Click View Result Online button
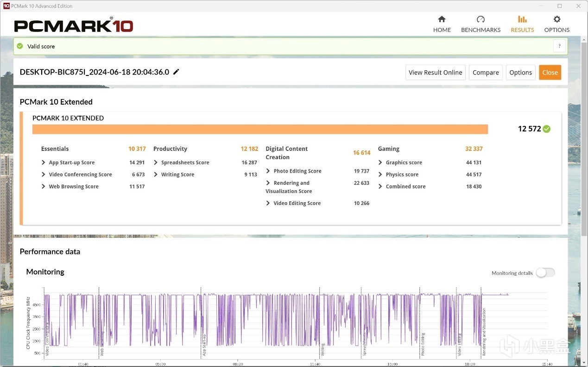 [435, 72]
